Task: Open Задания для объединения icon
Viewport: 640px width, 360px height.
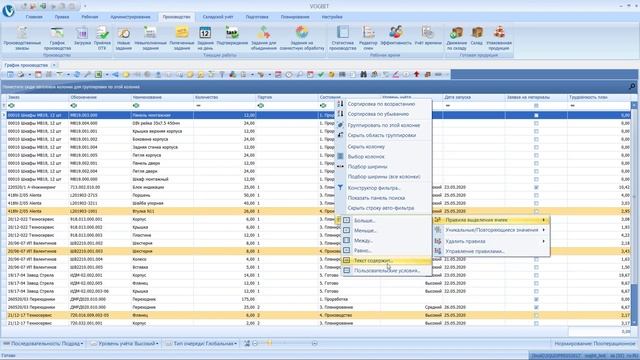Action: [264, 38]
